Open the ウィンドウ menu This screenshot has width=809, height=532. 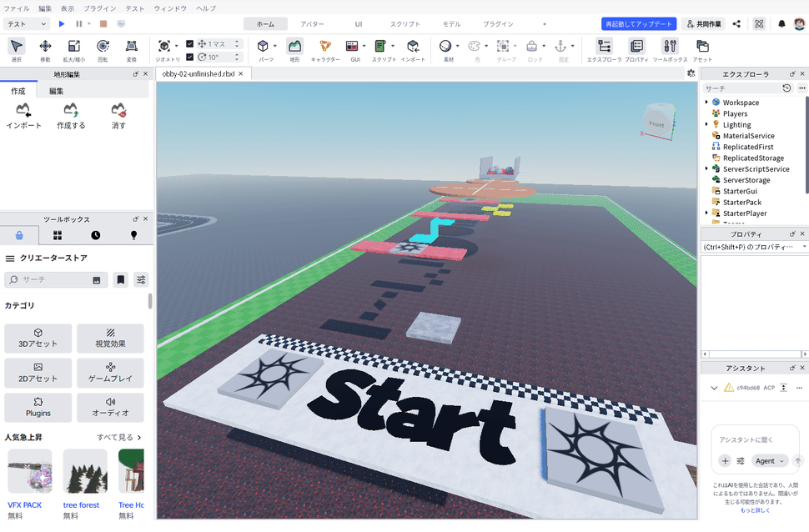[170, 8]
